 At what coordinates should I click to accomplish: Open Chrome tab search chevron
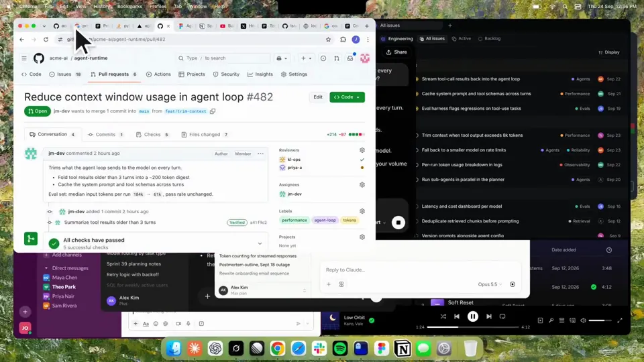[x=44, y=26]
